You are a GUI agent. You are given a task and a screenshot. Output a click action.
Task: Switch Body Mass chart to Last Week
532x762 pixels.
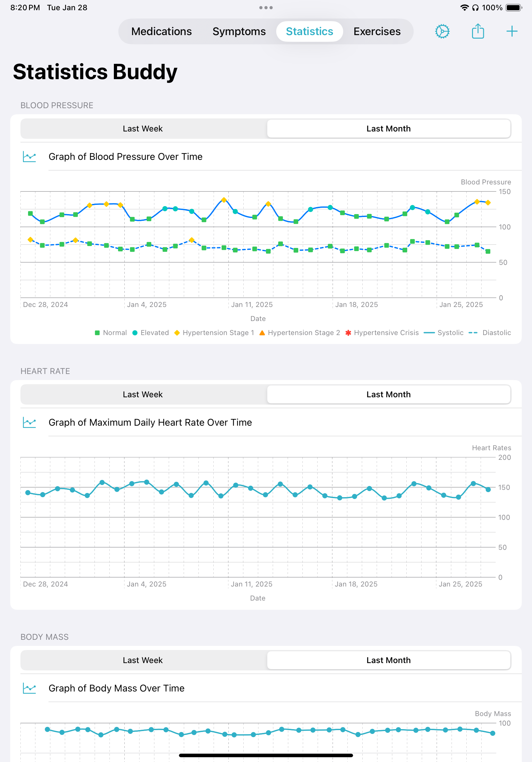pyautogui.click(x=142, y=660)
